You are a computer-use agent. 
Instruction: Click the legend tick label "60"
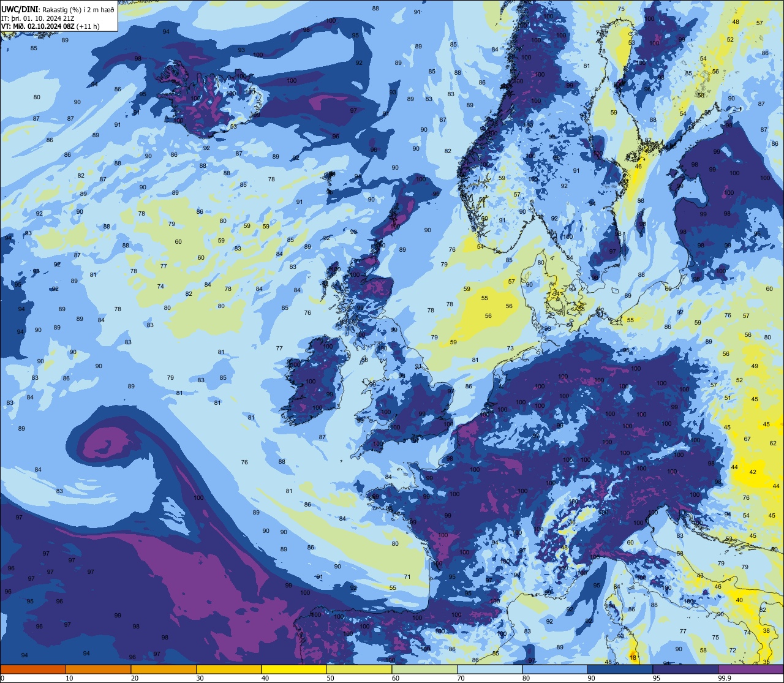point(396,678)
